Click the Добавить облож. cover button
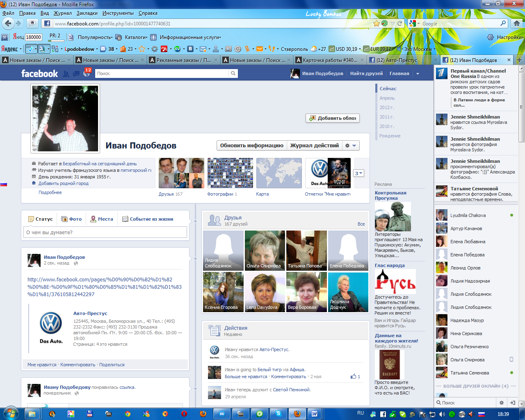The width and height of the screenshot is (525, 420). coord(333,118)
